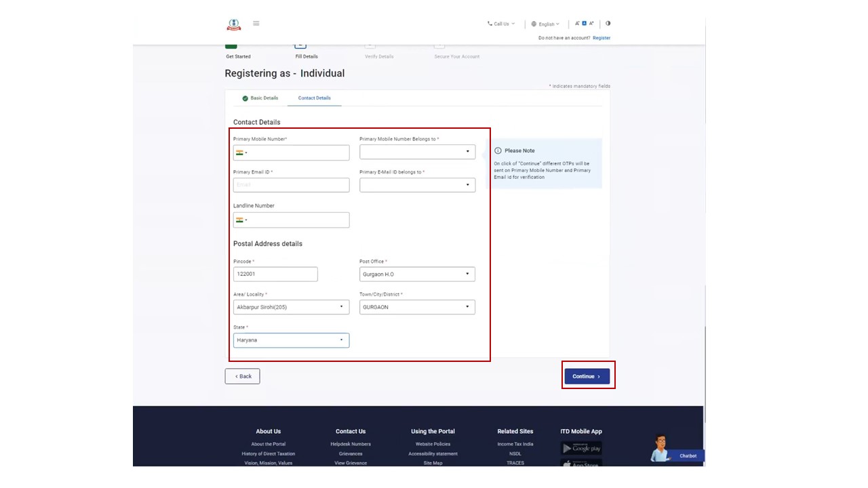Click the Income Tax emblem logo
The width and height of the screenshot is (868, 488).
pyautogui.click(x=233, y=24)
